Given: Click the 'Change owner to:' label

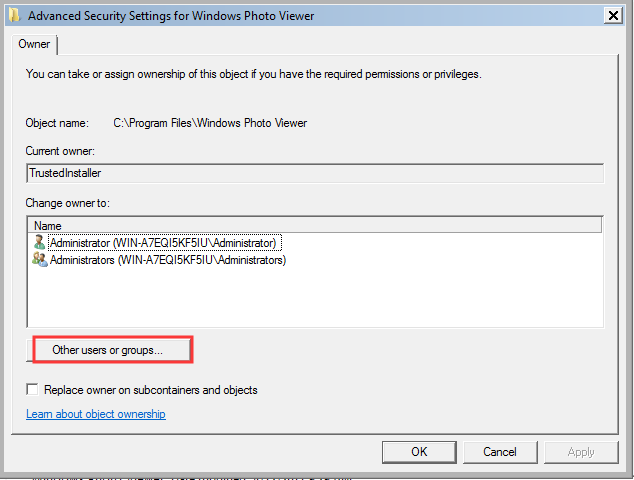Looking at the screenshot, I should (x=68, y=203).
